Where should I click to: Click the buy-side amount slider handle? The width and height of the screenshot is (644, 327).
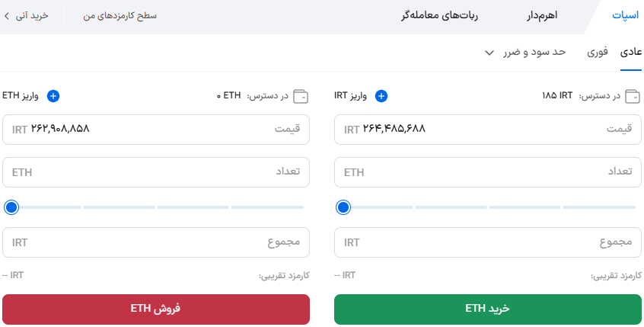tap(343, 207)
